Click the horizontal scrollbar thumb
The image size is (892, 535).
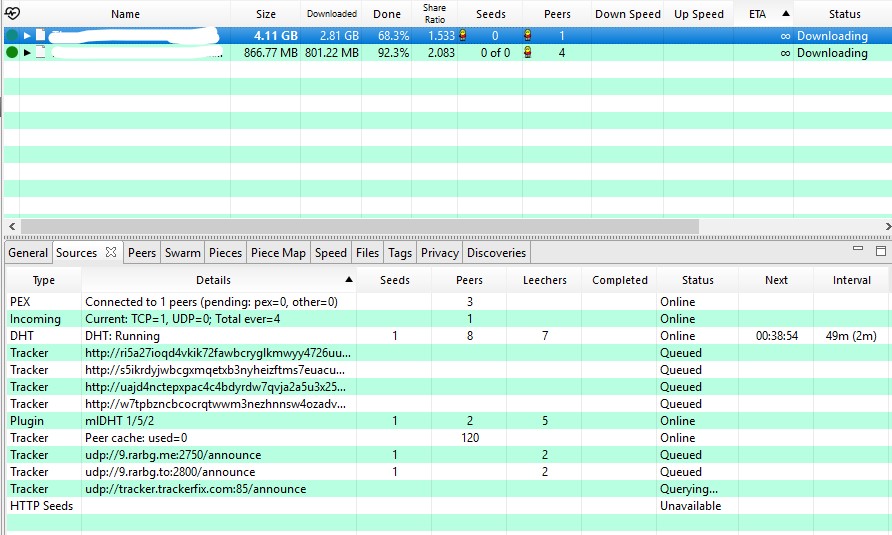point(360,227)
